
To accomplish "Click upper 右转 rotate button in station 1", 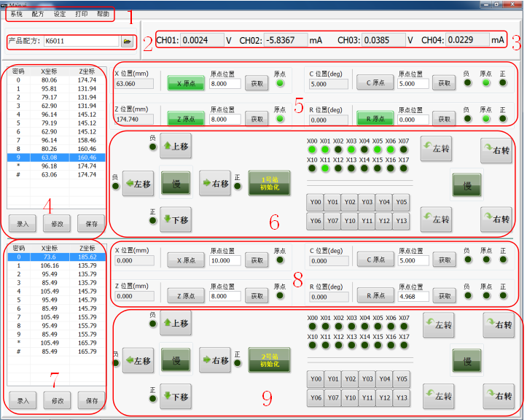I will [x=497, y=150].
